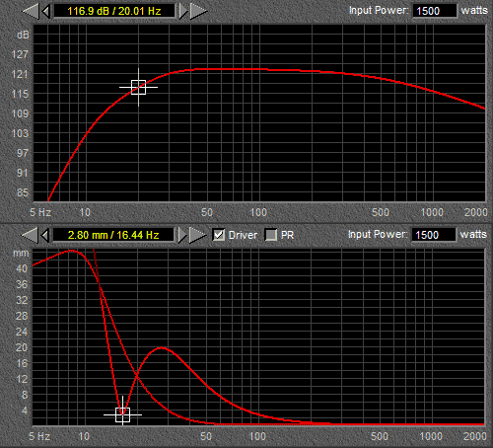
Task: Click the crosshair cursor marker on the SPL curve
Action: point(138,87)
